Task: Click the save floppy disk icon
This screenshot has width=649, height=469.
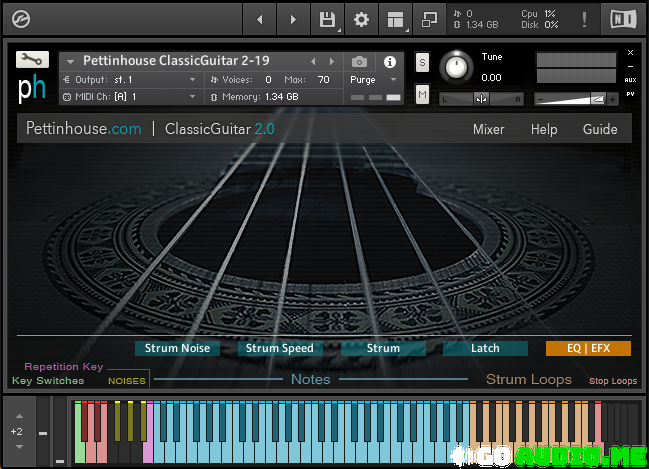Action: pyautogui.click(x=327, y=19)
